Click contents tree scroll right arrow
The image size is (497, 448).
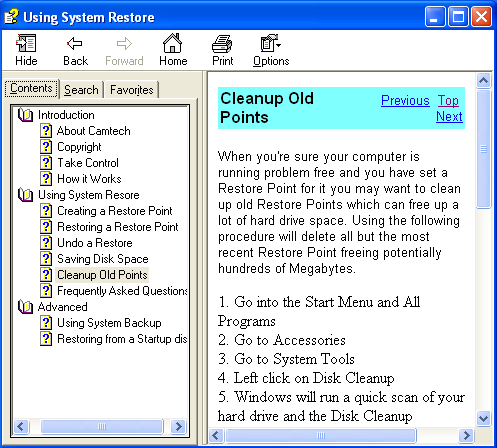pos(178,426)
